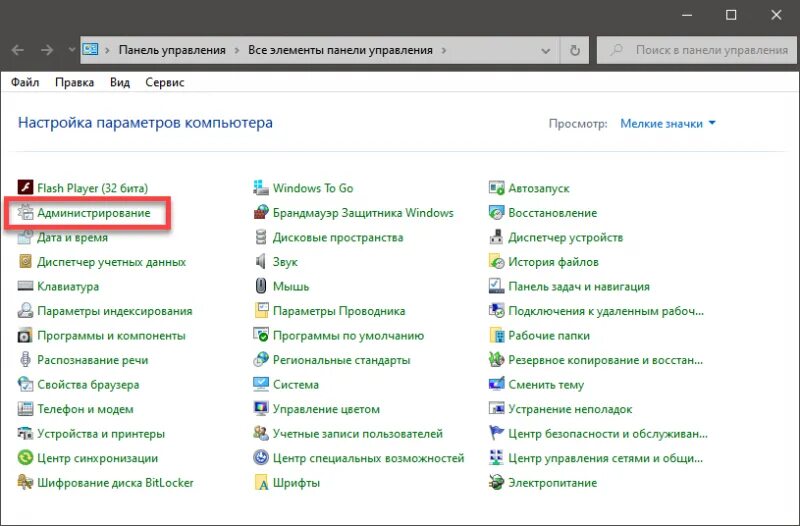Click the Администрирование gear icon
The width and height of the screenshot is (800, 526).
tap(25, 212)
